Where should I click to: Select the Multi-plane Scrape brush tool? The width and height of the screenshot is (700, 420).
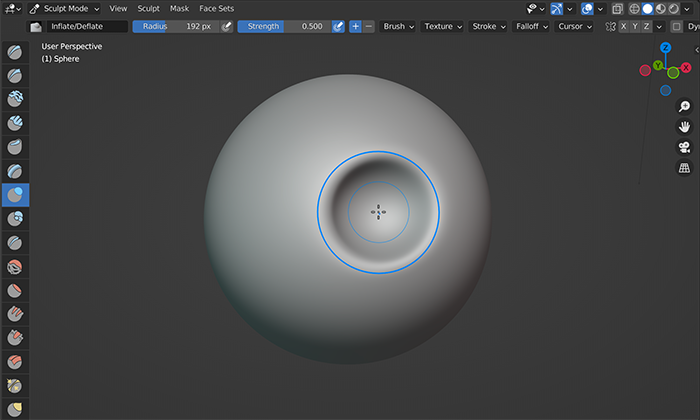[x=15, y=362]
